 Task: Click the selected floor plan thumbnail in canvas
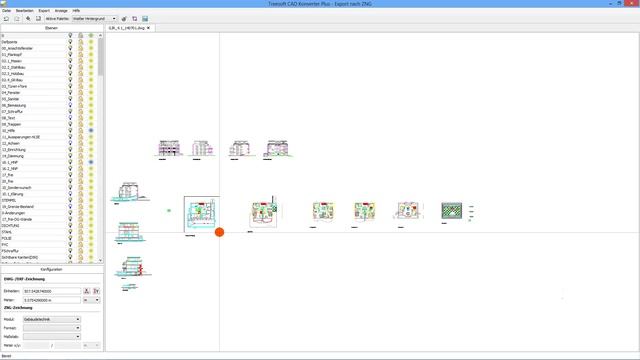click(x=201, y=214)
